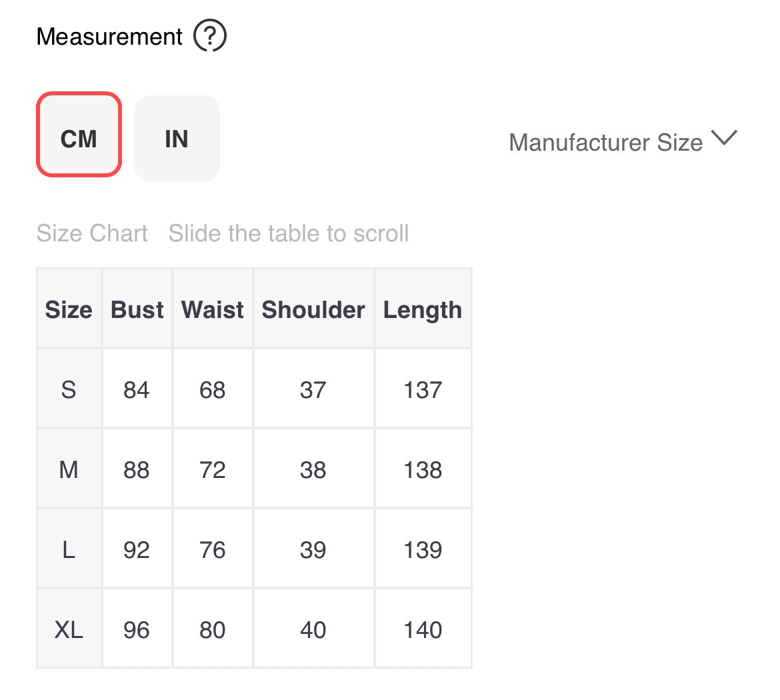Expand the Manufacturer Size dropdown

[605, 142]
